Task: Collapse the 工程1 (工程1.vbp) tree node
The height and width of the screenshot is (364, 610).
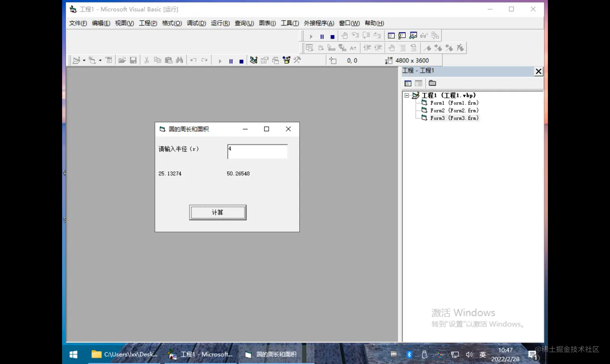Action: coord(407,96)
